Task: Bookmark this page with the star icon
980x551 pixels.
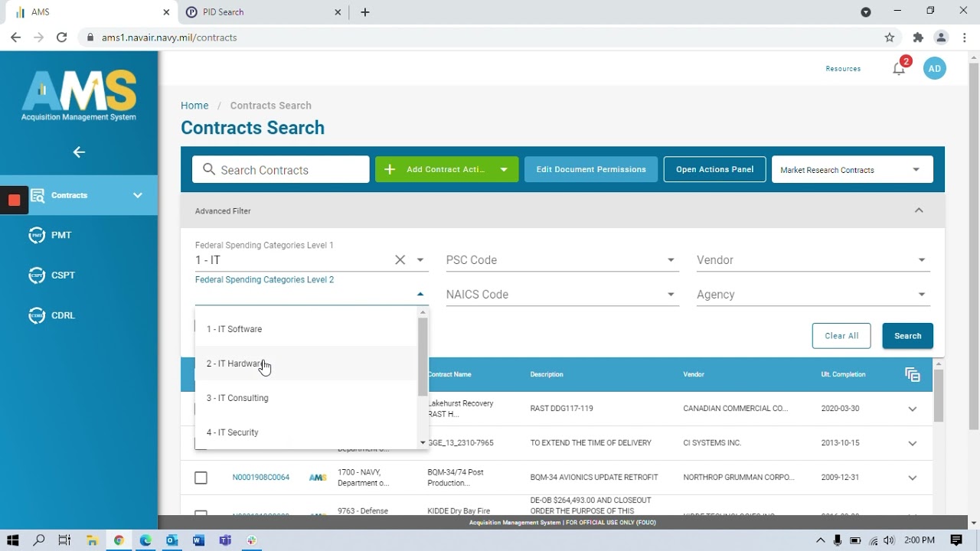Action: (x=890, y=37)
